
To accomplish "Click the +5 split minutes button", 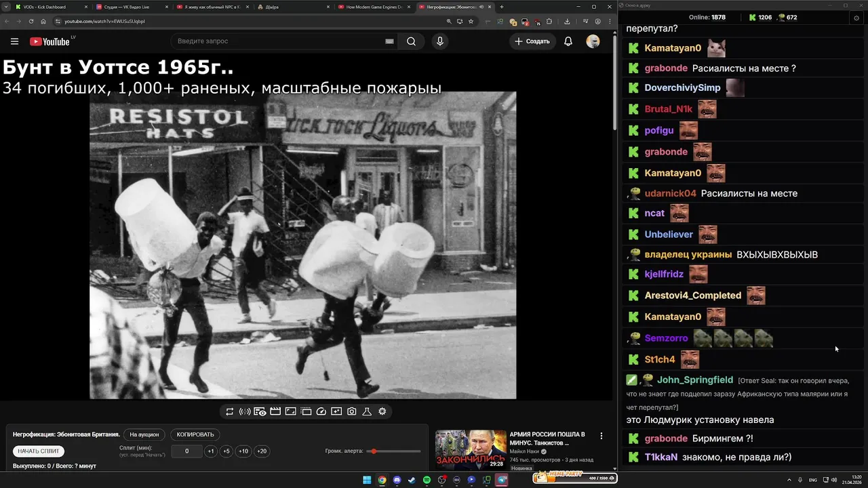I will [x=226, y=451].
